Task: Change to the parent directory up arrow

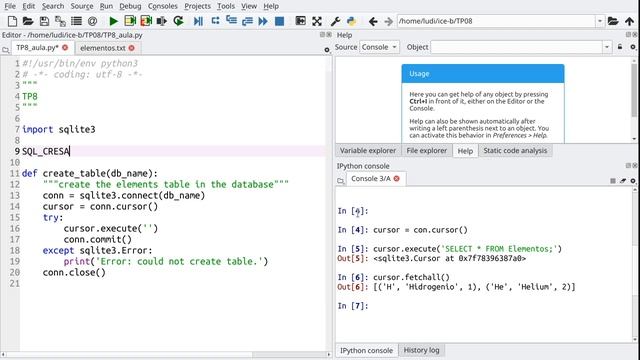Action: tap(629, 21)
